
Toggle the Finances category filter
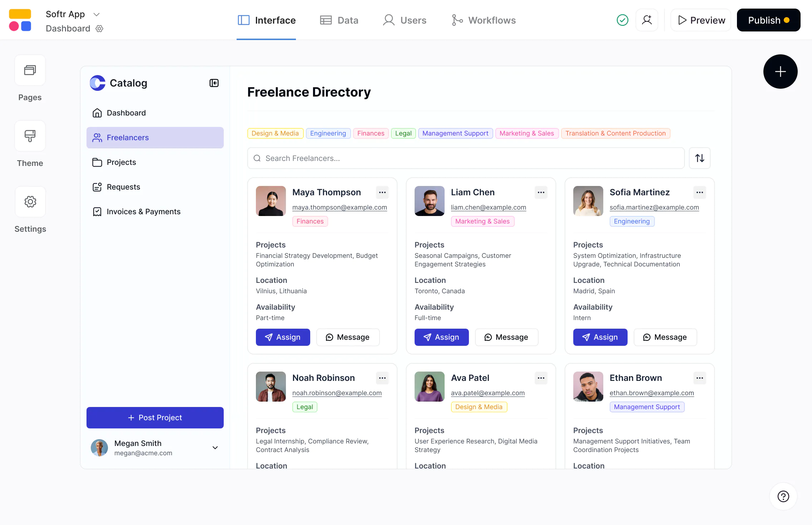tap(371, 133)
